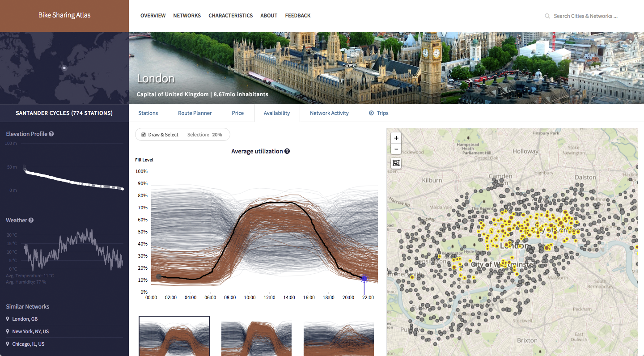
Task: Click the search magnifier icon
Action: [x=547, y=16]
